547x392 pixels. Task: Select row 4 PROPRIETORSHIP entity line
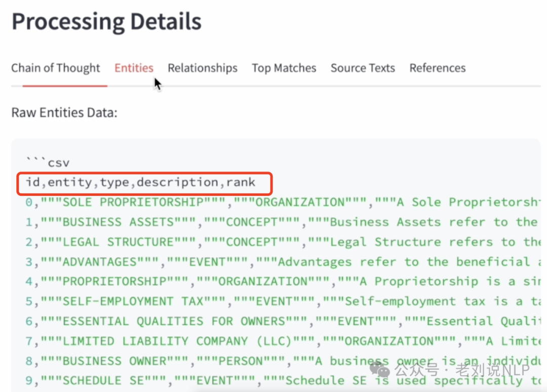click(x=283, y=282)
